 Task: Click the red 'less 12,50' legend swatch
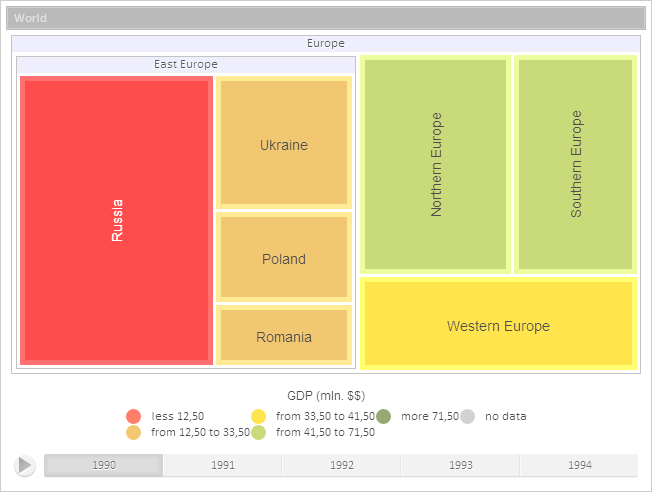point(134,416)
